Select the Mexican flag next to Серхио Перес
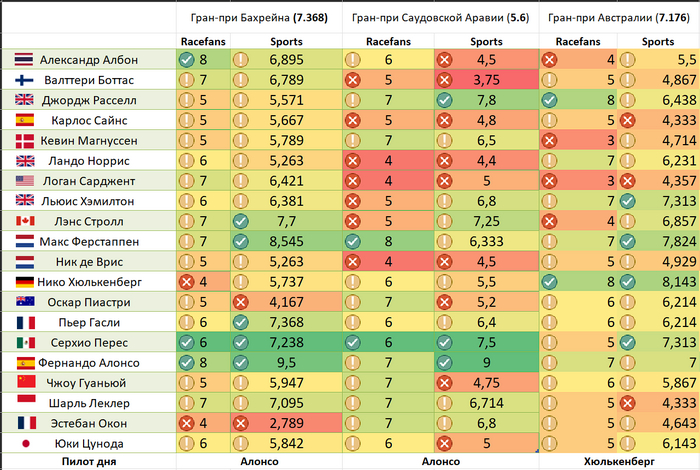The height and width of the screenshot is (470, 700). pyautogui.click(x=24, y=342)
